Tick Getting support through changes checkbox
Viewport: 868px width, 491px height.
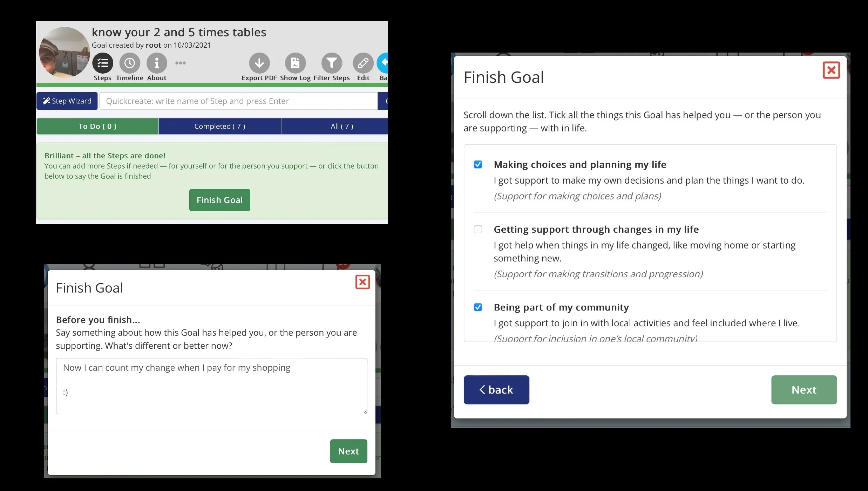(478, 229)
